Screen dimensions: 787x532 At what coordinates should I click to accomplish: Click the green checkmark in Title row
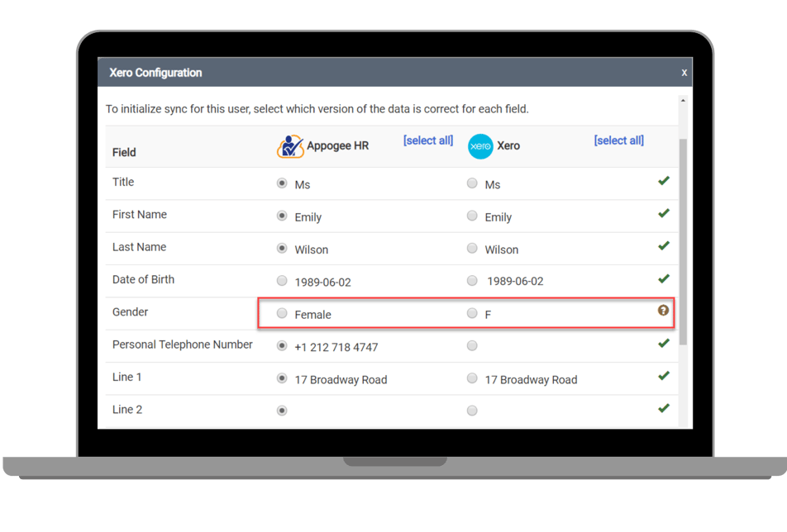tap(663, 181)
